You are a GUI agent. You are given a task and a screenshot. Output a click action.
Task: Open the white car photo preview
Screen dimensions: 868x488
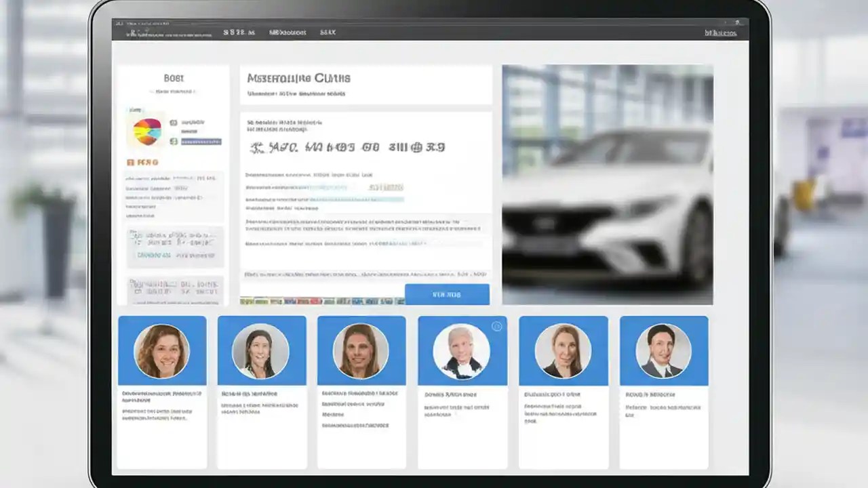pos(607,183)
